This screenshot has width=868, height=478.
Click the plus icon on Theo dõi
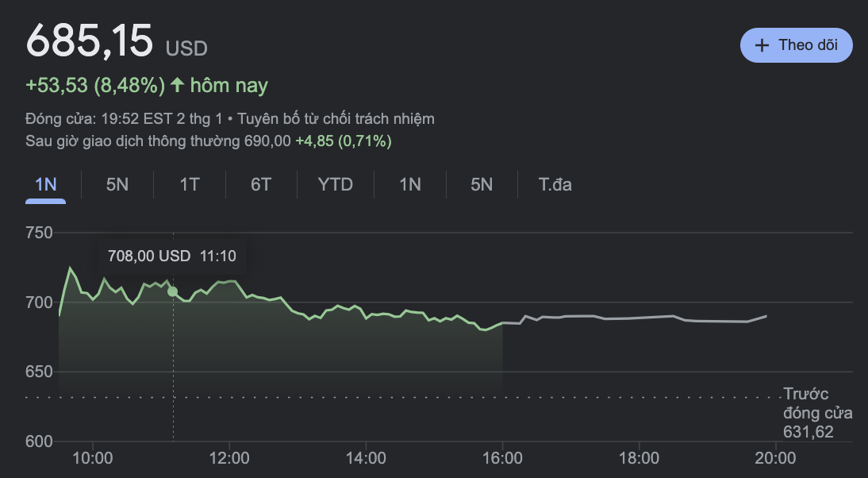(762, 45)
